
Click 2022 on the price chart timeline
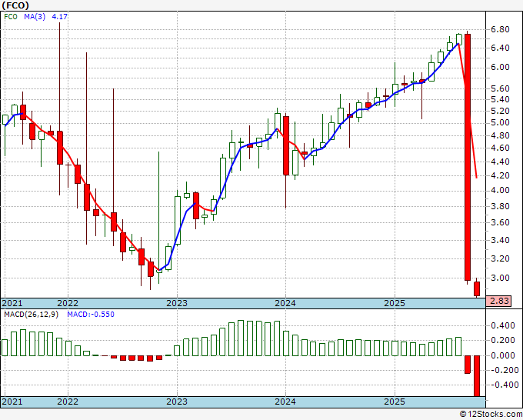(68, 303)
